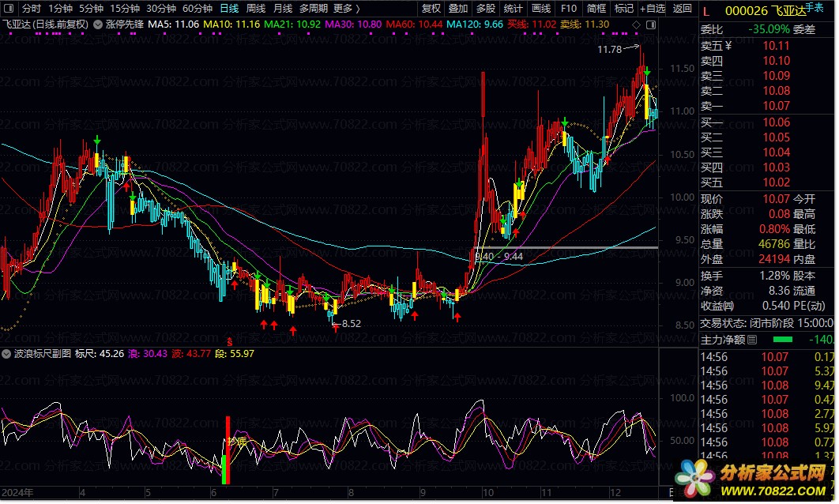The height and width of the screenshot is (504, 839).
Task: Click stock title 000026 飞亚达
Action: (764, 11)
